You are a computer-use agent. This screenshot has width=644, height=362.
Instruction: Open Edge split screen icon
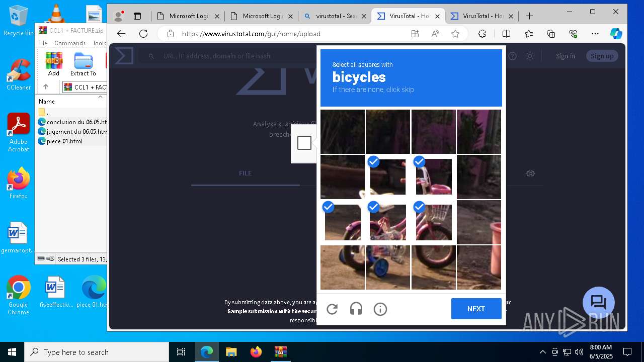506,34
